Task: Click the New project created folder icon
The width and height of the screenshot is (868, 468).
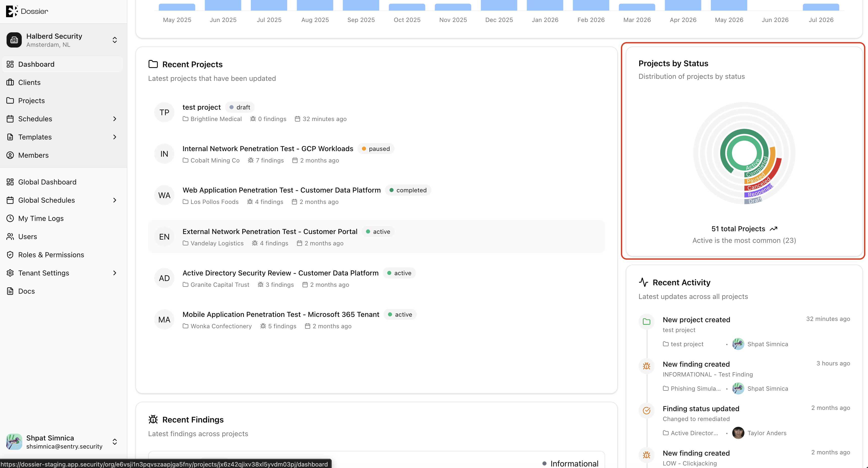Action: tap(646, 321)
